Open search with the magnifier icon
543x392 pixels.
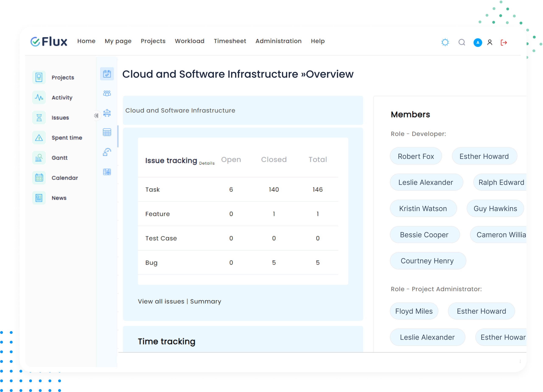pos(462,42)
